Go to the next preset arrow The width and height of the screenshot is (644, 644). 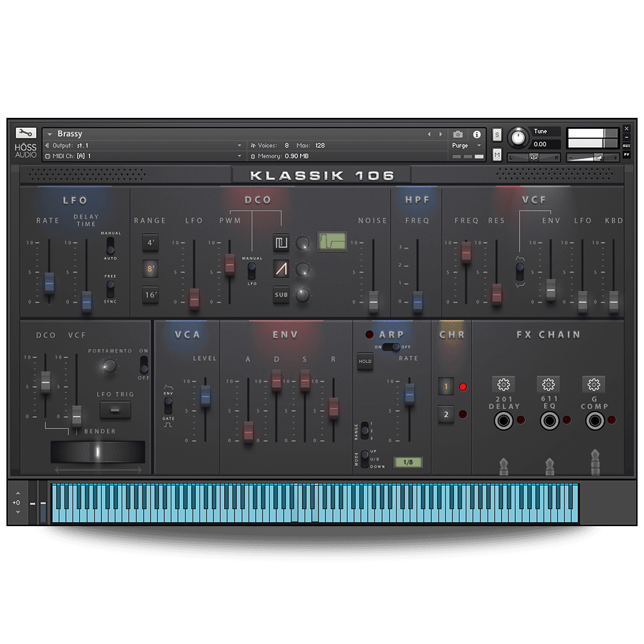click(440, 135)
